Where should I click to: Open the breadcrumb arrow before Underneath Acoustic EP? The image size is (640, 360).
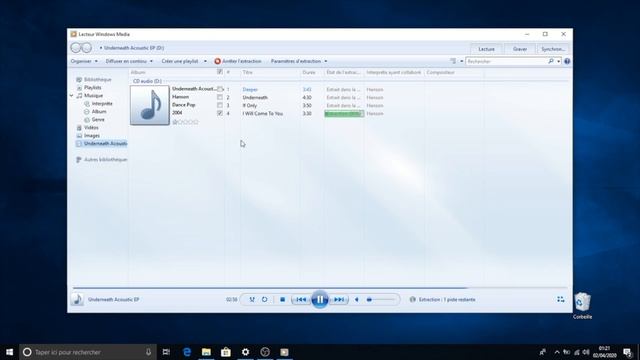(101, 48)
